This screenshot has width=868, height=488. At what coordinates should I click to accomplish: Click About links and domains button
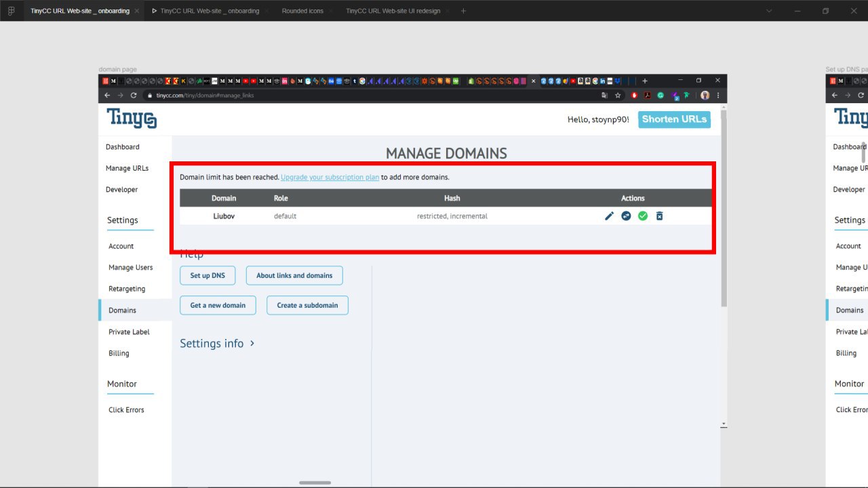click(x=294, y=276)
